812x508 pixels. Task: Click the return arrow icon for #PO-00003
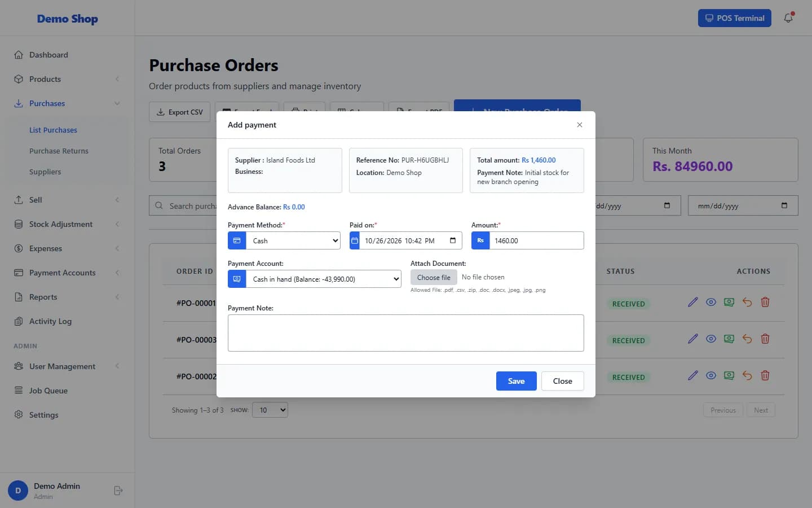coord(747,339)
